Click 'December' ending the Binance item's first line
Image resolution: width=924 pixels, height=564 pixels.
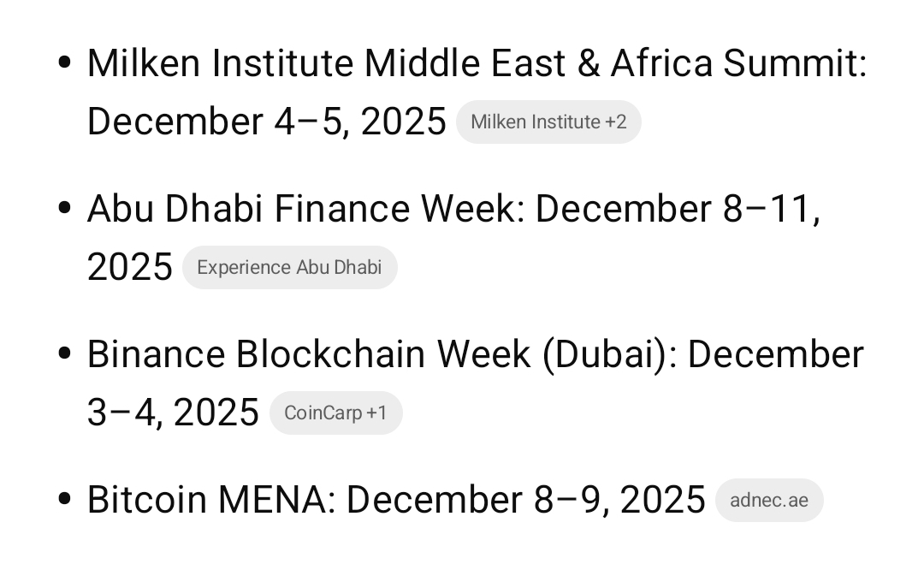(x=775, y=354)
